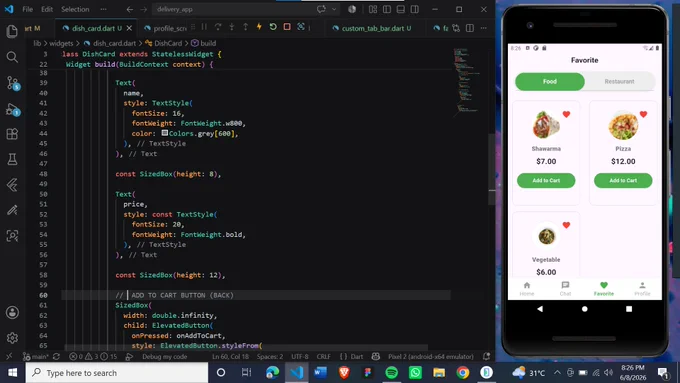
Task: Open CRLF line ending selector
Action: (324, 357)
